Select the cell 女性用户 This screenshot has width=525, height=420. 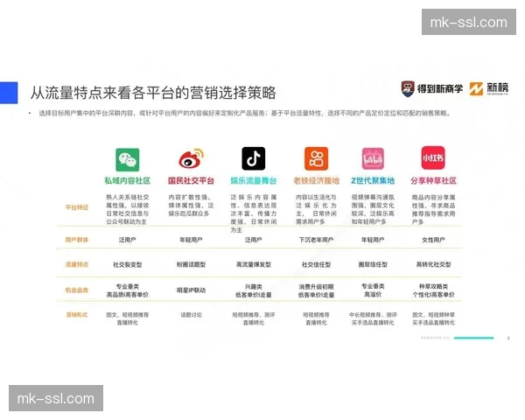tap(433, 240)
